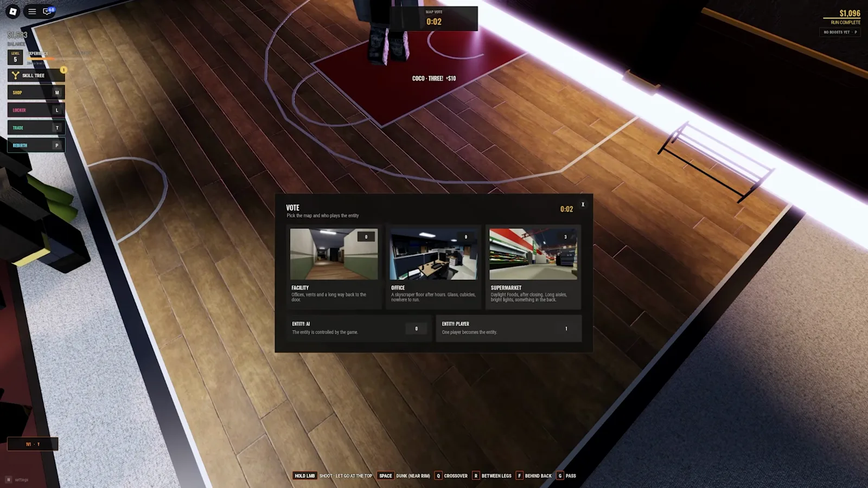Click the $1,683 balance text
Viewport: 868px width, 488px height.
[x=17, y=35]
